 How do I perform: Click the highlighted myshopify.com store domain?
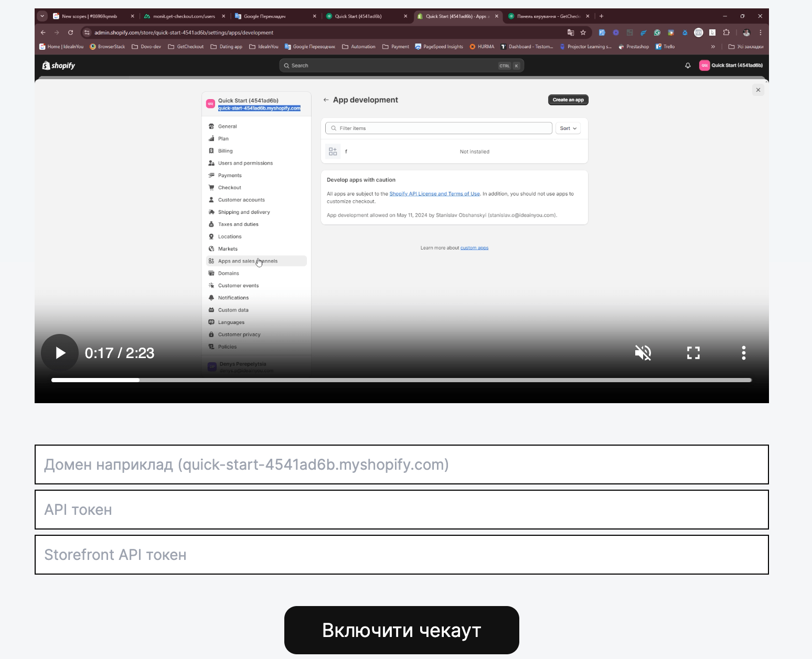tap(259, 109)
